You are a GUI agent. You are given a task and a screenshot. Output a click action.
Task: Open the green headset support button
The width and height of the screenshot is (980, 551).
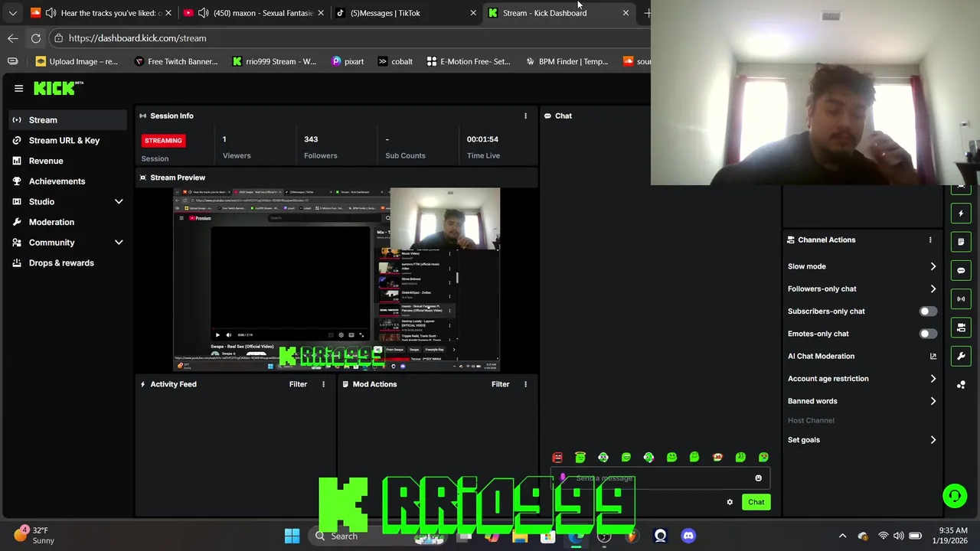click(x=955, y=496)
